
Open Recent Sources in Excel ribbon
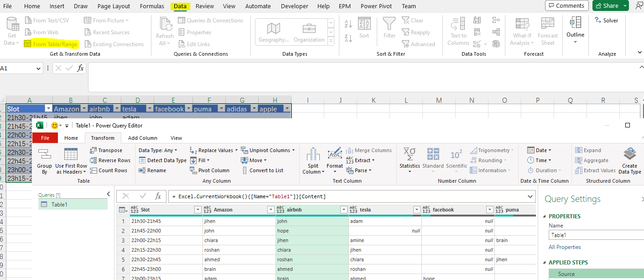(107, 32)
